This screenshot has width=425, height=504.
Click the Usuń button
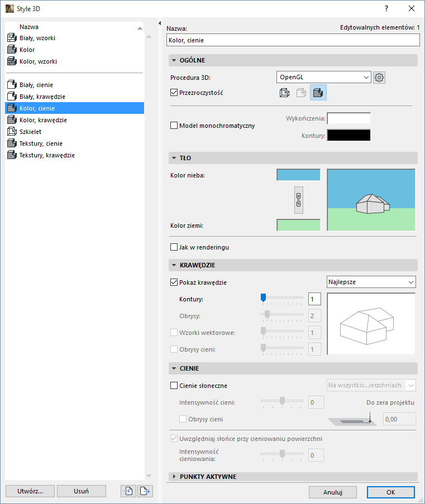(x=82, y=491)
